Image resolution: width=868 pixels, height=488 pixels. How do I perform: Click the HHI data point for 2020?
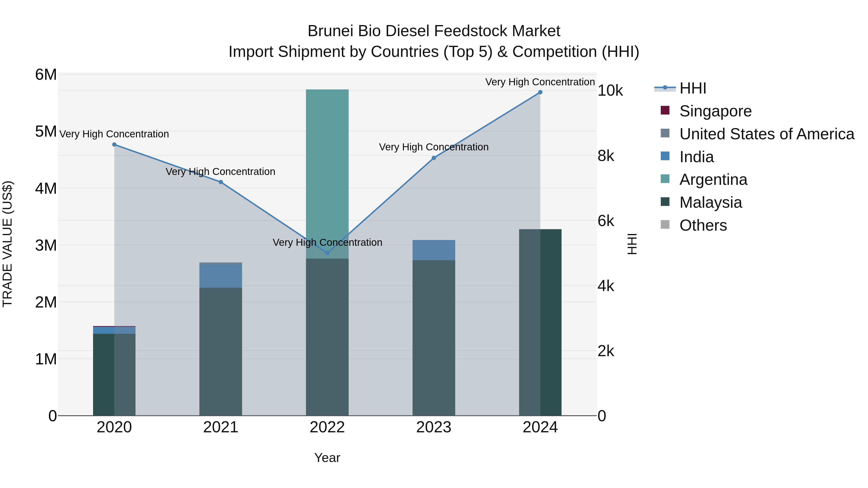coord(114,145)
